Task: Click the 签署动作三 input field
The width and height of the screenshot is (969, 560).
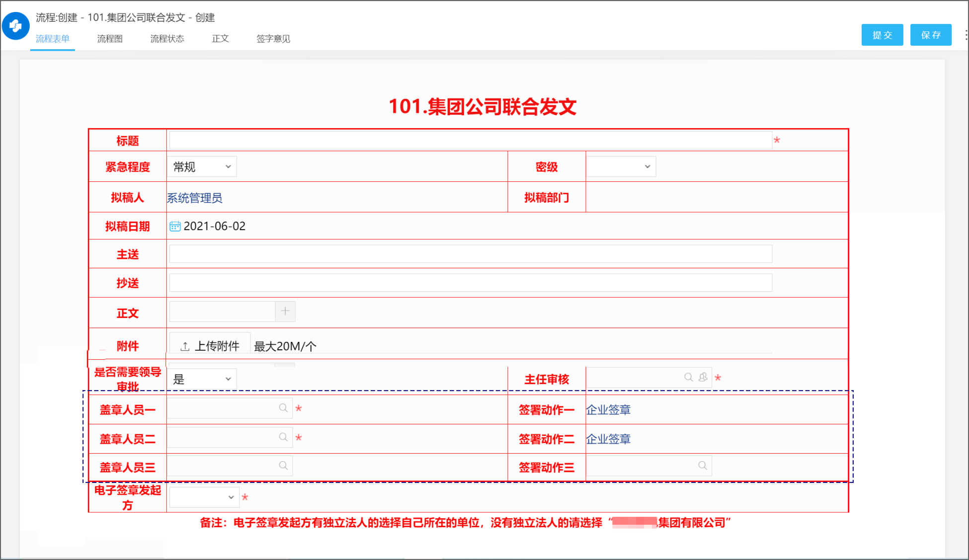Action: (649, 466)
